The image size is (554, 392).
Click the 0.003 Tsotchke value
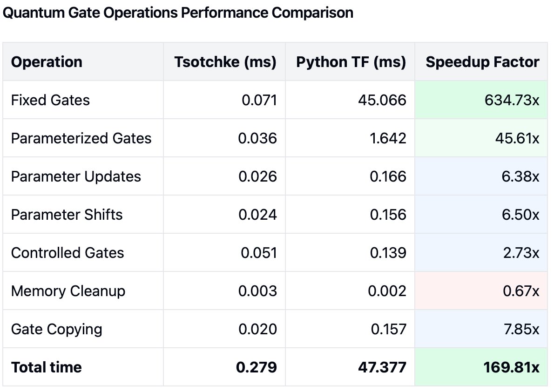click(257, 291)
